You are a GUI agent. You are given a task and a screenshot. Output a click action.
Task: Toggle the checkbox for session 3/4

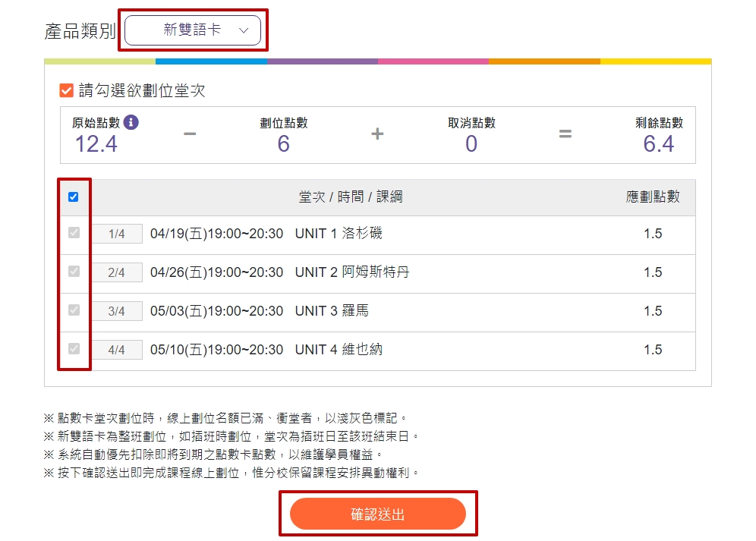[74, 310]
